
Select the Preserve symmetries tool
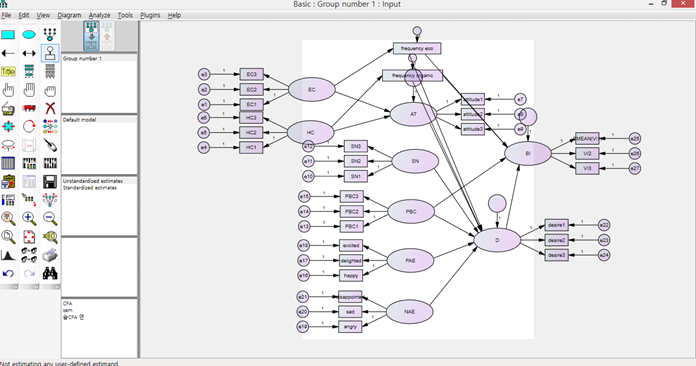50,200
